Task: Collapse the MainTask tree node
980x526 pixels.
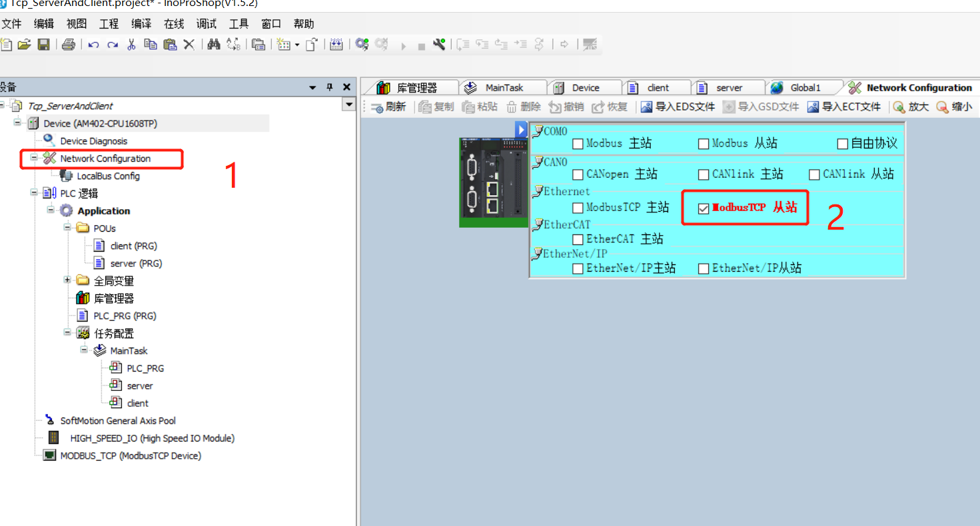Action: click(x=83, y=350)
